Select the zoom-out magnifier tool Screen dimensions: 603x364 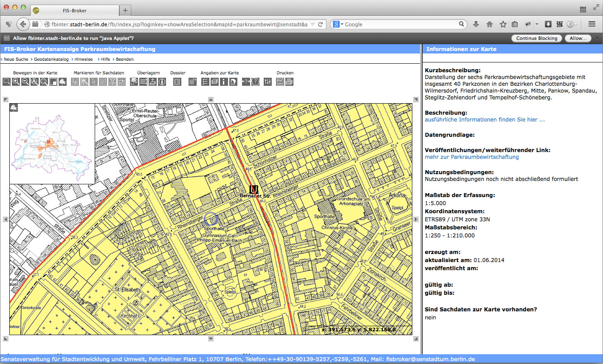coord(25,82)
